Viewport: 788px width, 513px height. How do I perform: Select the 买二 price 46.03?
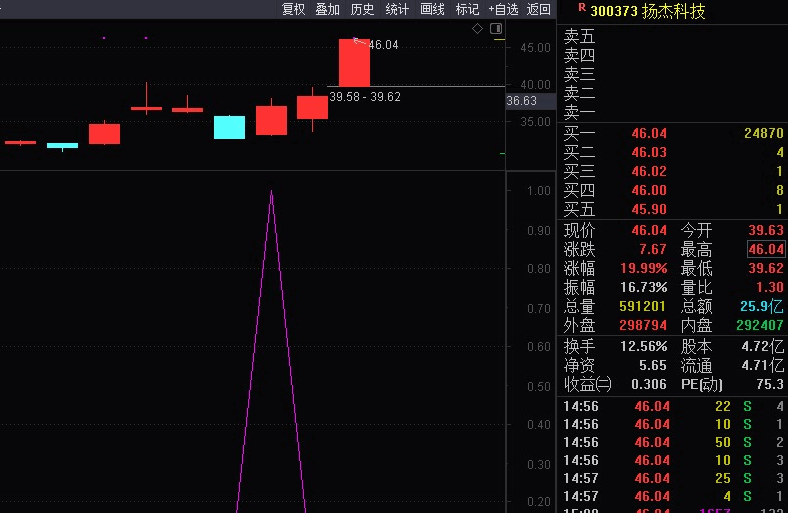pos(649,152)
